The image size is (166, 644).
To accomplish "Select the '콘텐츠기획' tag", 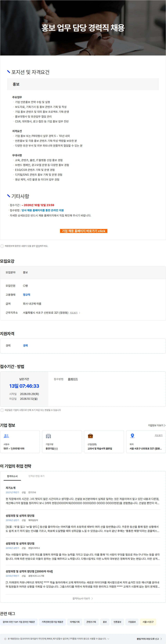I will [91, 622].
